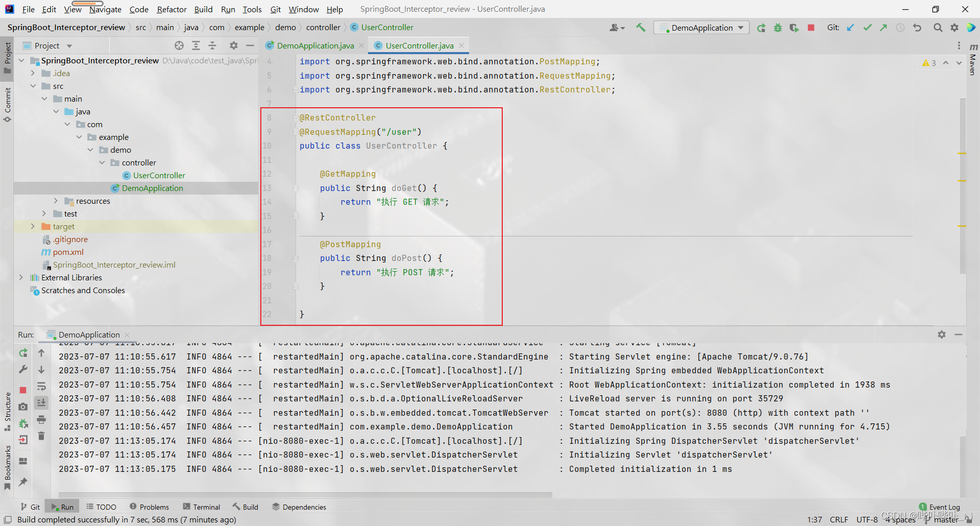Select UserController in the project tree

(159, 175)
